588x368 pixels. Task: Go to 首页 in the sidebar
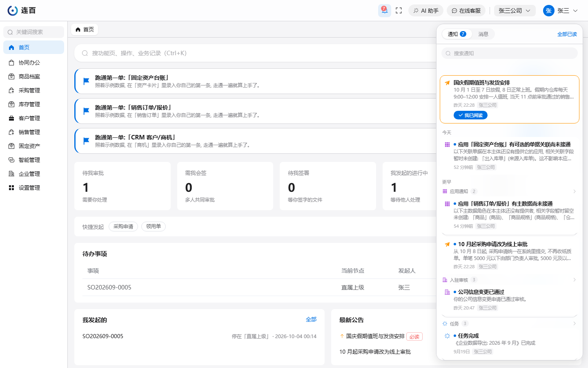(x=33, y=47)
